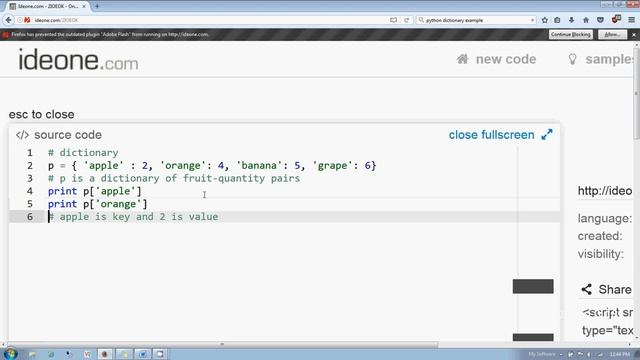The height and width of the screenshot is (360, 640).
Task: Click the ideone.com logo
Action: point(78,60)
